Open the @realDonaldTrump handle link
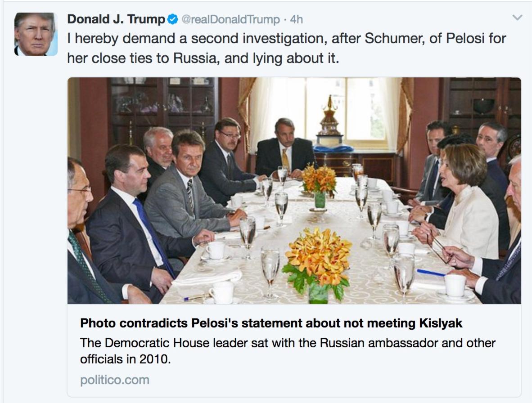The image size is (532, 403). [230, 19]
